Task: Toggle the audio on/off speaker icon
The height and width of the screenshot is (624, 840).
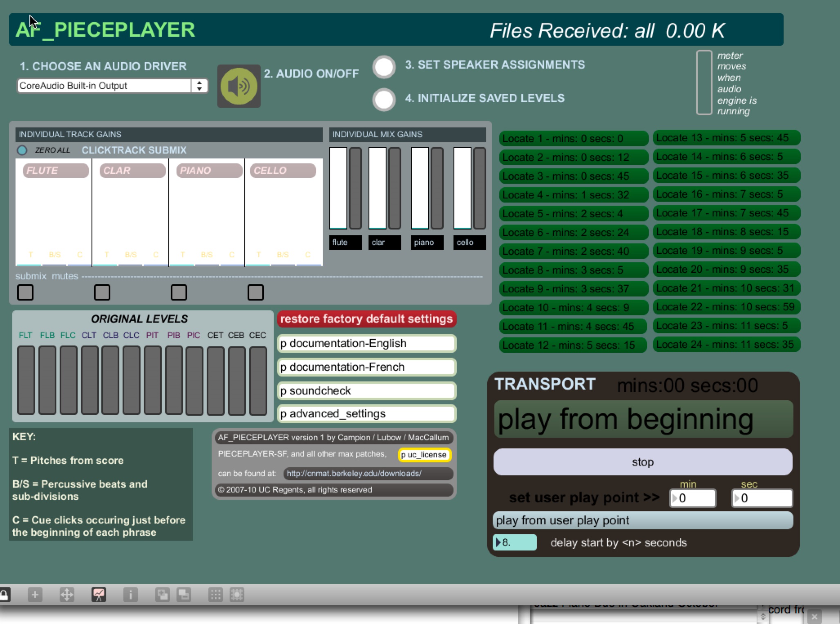Action: (x=239, y=86)
